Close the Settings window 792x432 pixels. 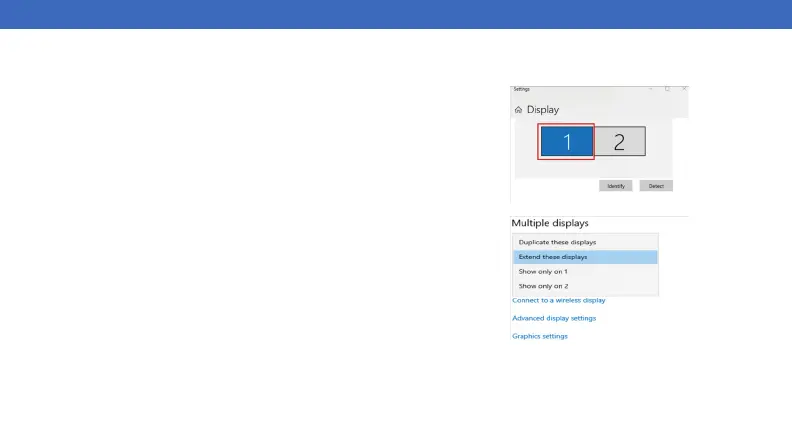coord(684,89)
